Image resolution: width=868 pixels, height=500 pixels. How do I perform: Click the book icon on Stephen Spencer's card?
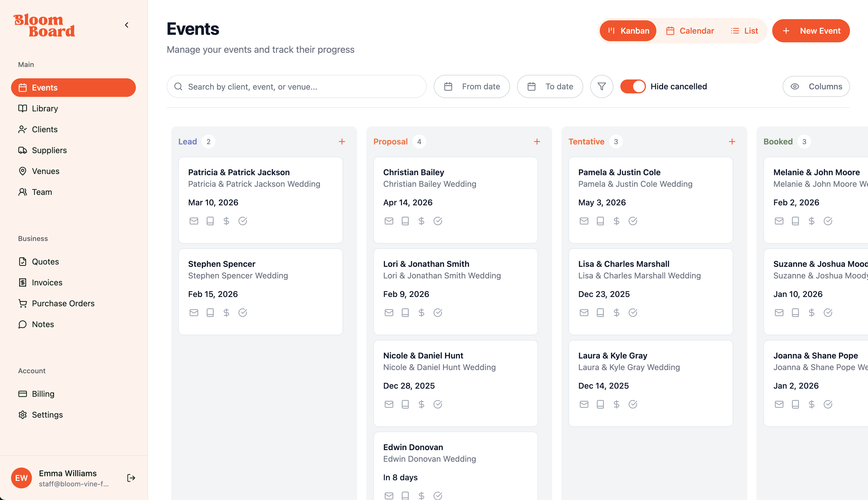(x=210, y=313)
